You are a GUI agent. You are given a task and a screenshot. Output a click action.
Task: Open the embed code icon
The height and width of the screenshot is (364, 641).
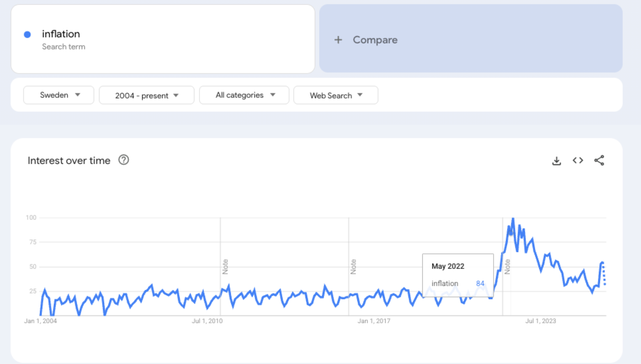(578, 161)
